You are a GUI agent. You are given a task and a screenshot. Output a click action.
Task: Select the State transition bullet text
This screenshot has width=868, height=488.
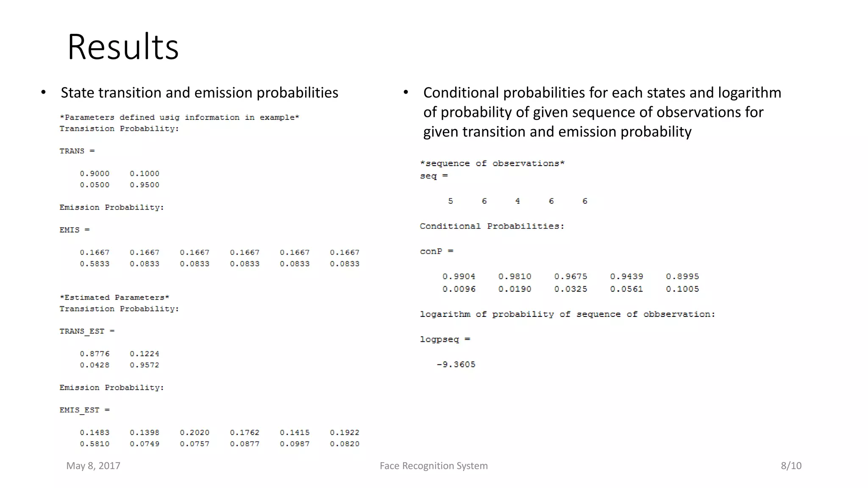coord(199,92)
